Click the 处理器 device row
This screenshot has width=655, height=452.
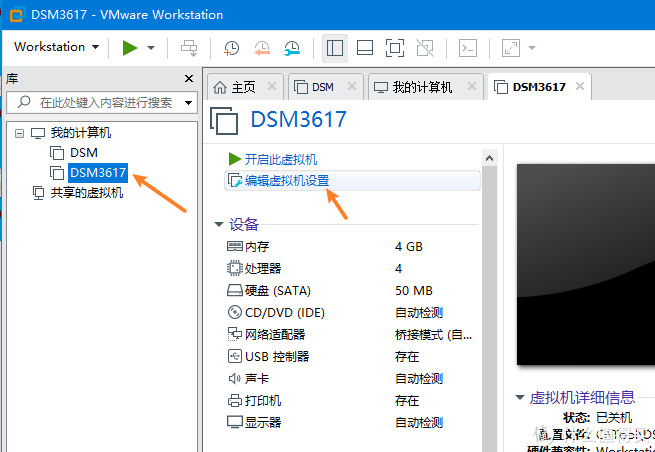[x=351, y=268]
